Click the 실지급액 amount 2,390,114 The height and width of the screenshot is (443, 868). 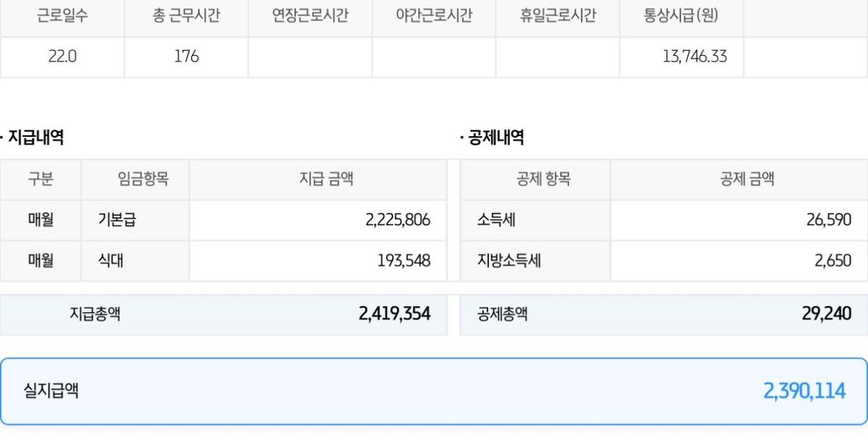coord(804,390)
